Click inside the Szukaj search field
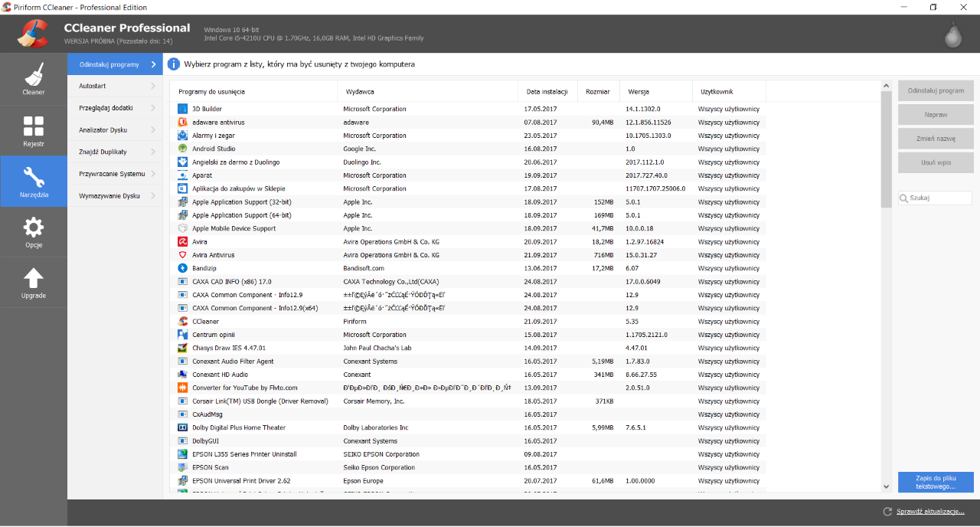 [x=938, y=197]
